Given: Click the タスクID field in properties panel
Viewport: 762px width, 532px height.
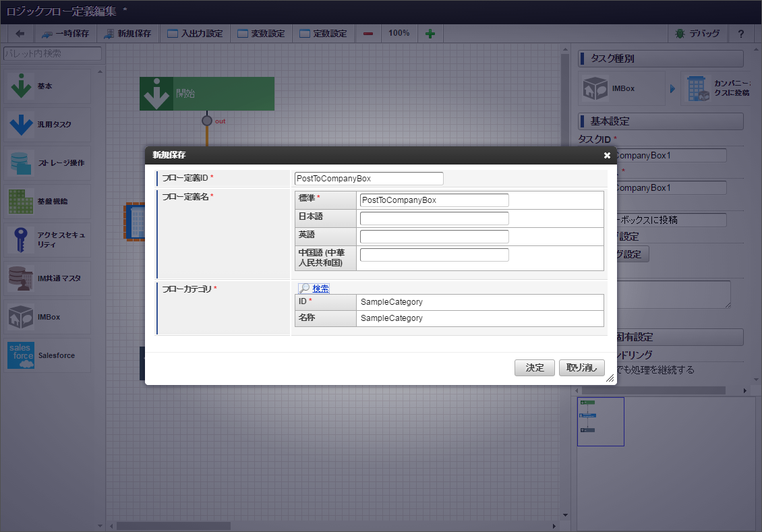Looking at the screenshot, I should coord(671,156).
